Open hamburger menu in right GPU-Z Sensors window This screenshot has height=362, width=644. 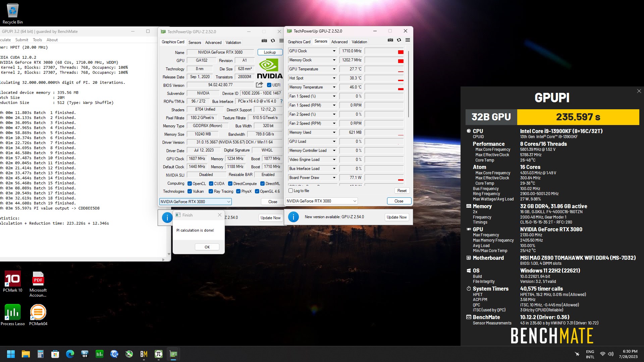[408, 40]
